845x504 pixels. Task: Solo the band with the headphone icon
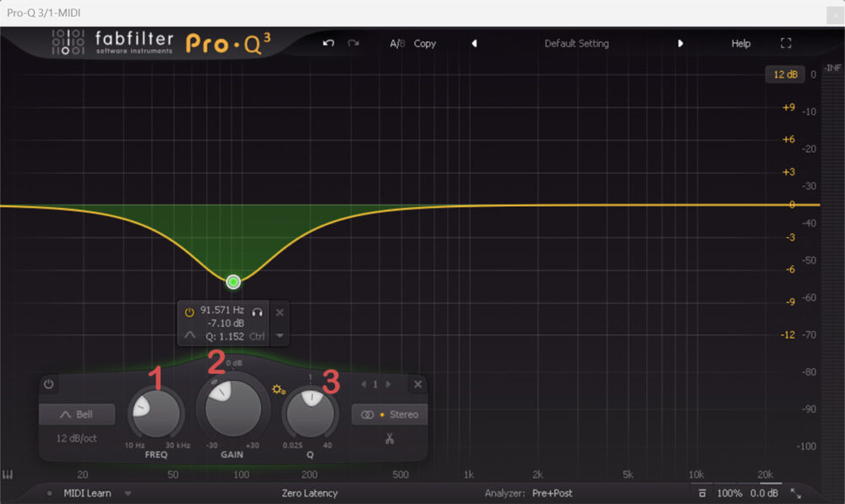[x=258, y=313]
